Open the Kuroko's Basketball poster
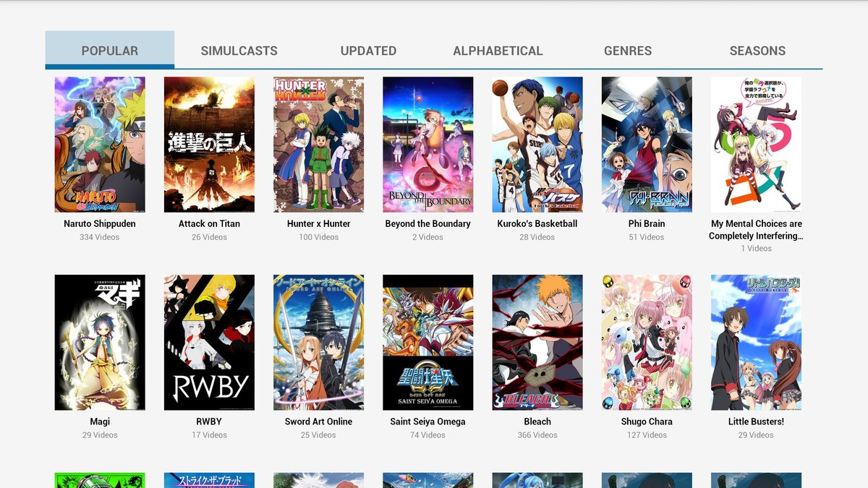 point(537,144)
